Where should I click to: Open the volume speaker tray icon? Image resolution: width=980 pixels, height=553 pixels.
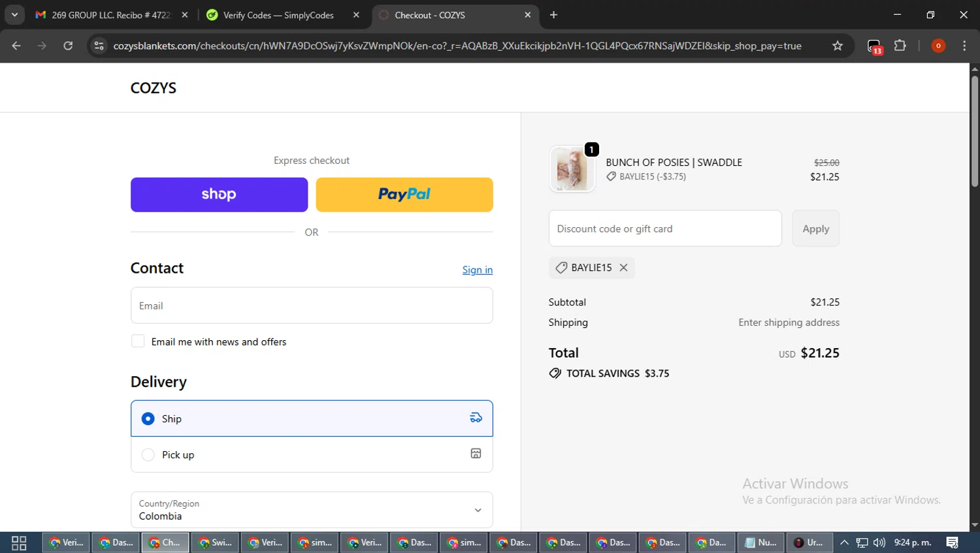pos(879,543)
